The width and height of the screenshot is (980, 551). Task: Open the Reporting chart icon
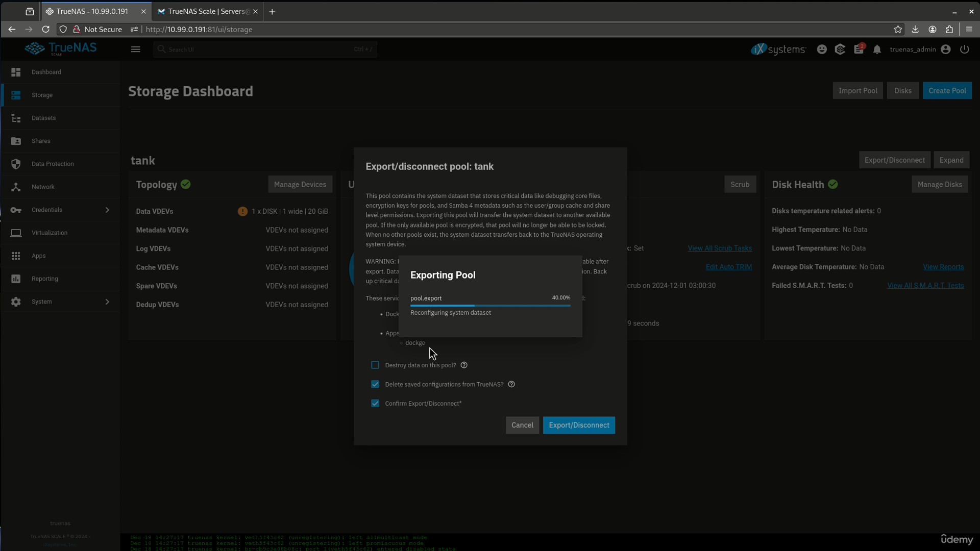[16, 279]
